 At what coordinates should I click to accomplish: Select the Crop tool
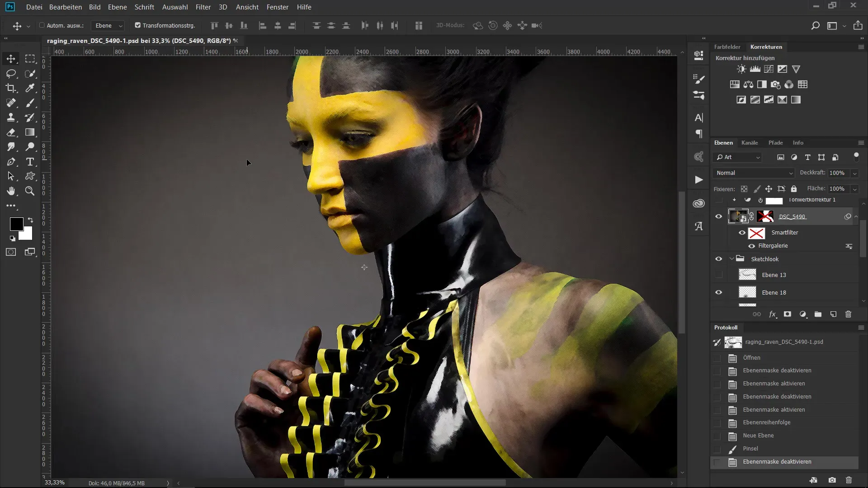point(11,88)
